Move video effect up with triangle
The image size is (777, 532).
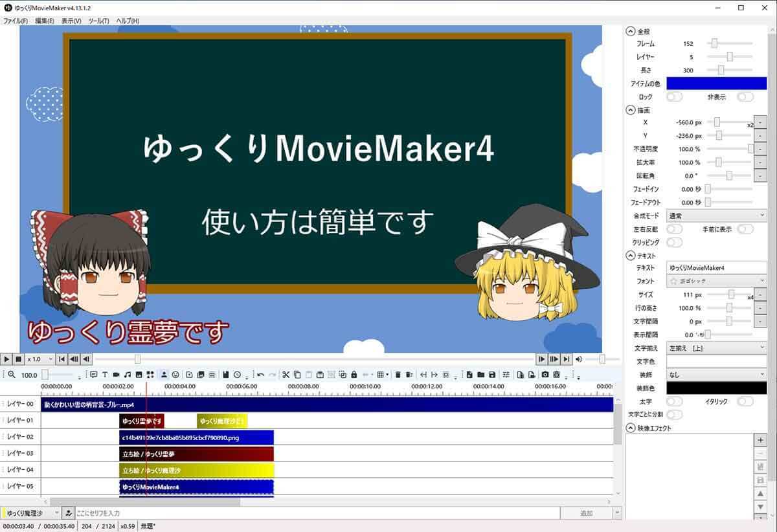(761, 494)
